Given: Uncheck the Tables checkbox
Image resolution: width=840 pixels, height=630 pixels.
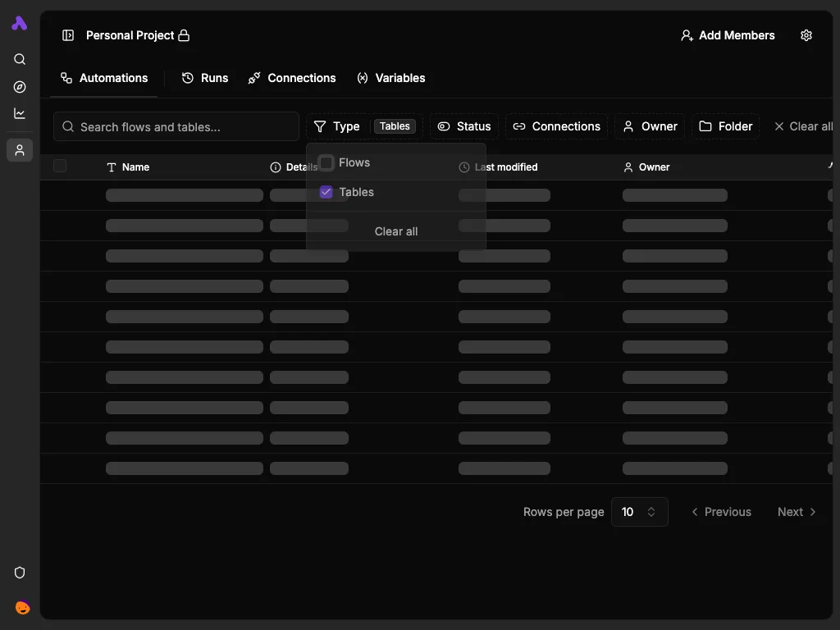Looking at the screenshot, I should (326, 192).
